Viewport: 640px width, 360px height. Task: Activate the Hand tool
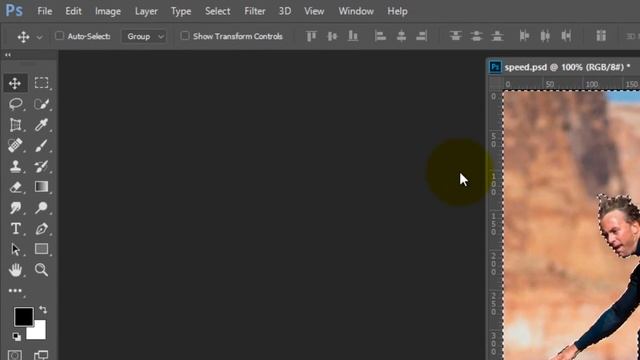click(16, 270)
